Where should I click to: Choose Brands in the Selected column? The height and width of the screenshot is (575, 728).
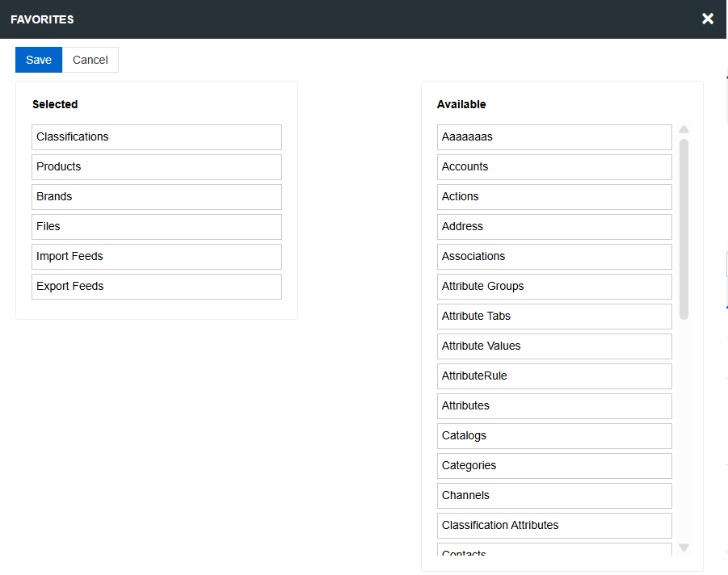click(x=156, y=196)
